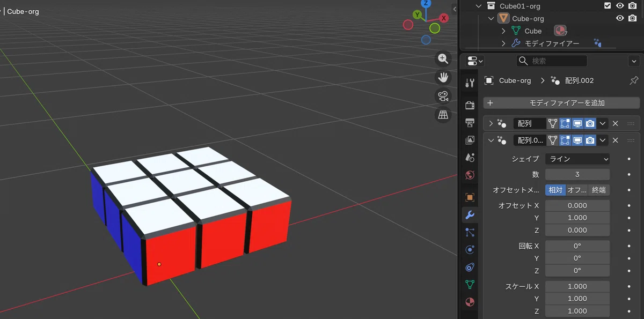Click array modifier icon in モディファイアー outliner row
The height and width of the screenshot is (319, 644).
click(x=597, y=43)
